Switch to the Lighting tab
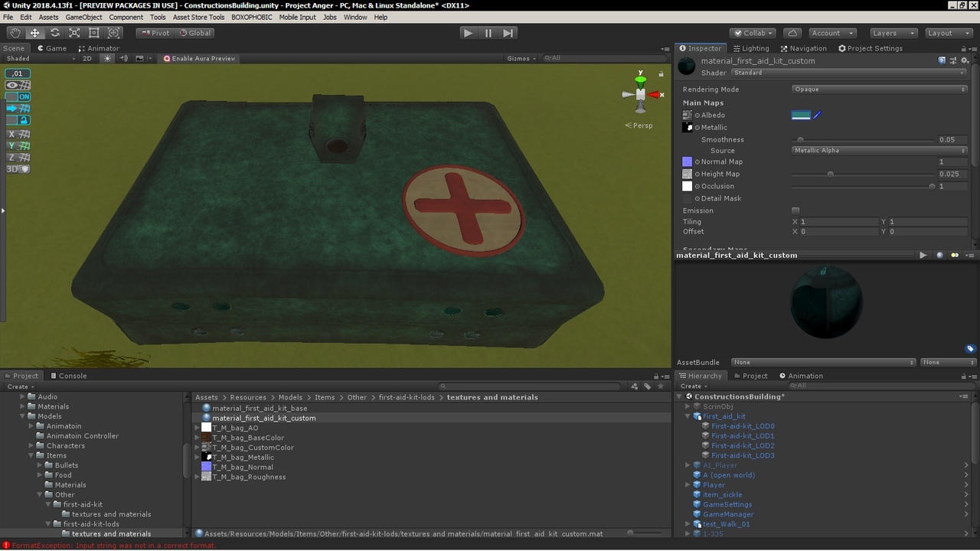 (x=750, y=48)
